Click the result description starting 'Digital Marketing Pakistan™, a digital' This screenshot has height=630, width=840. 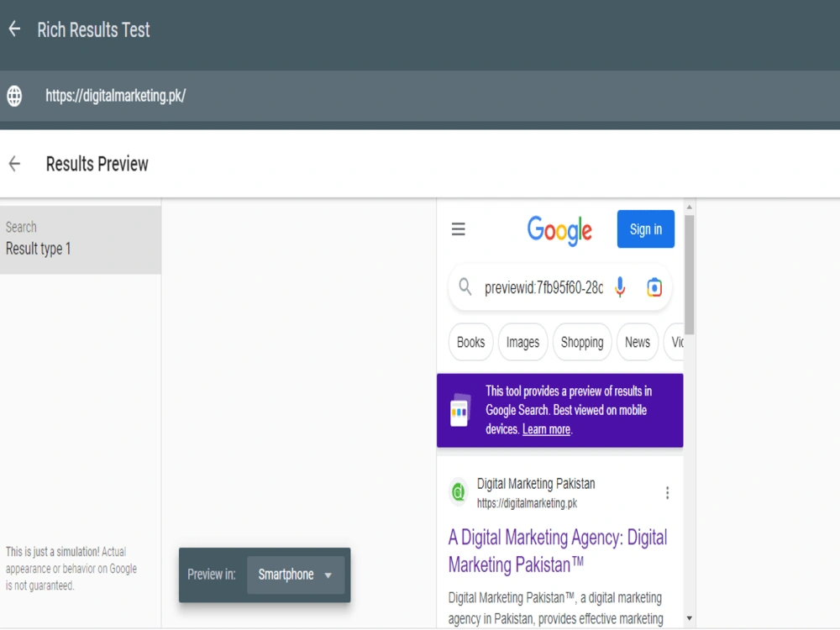click(555, 608)
